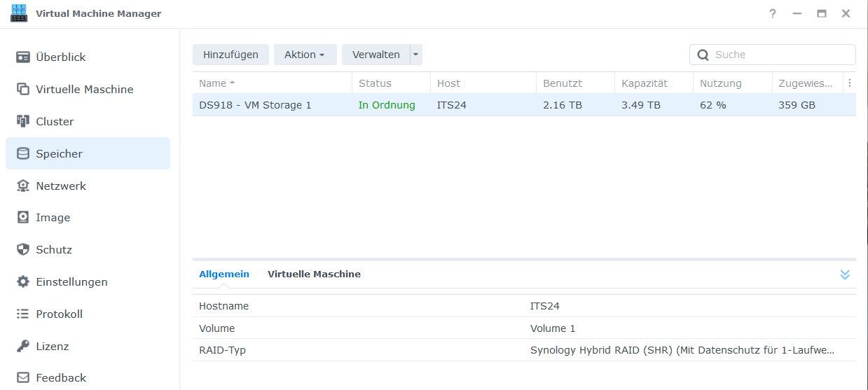
Task: Click the Überblick sidebar icon
Action: [23, 57]
